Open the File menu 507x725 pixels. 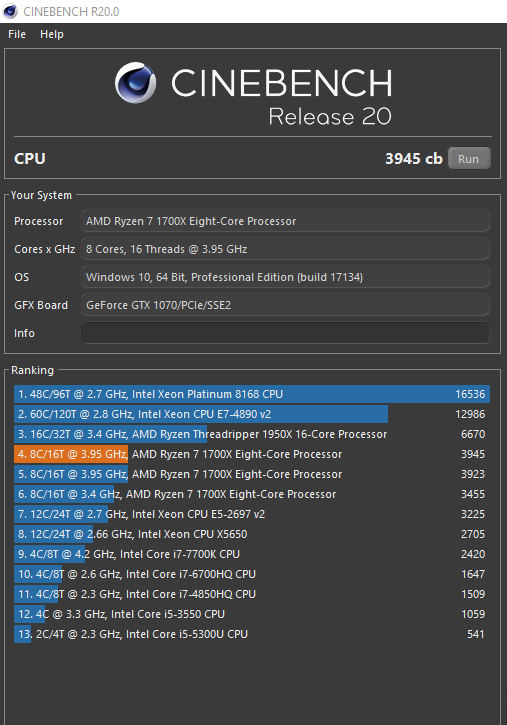point(17,34)
